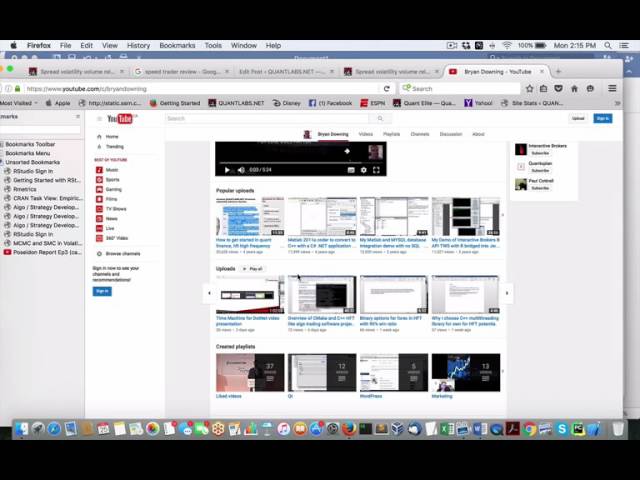Close the bookmarks sidebar with the X
Screen dimensions: 640x480
(x=78, y=117)
